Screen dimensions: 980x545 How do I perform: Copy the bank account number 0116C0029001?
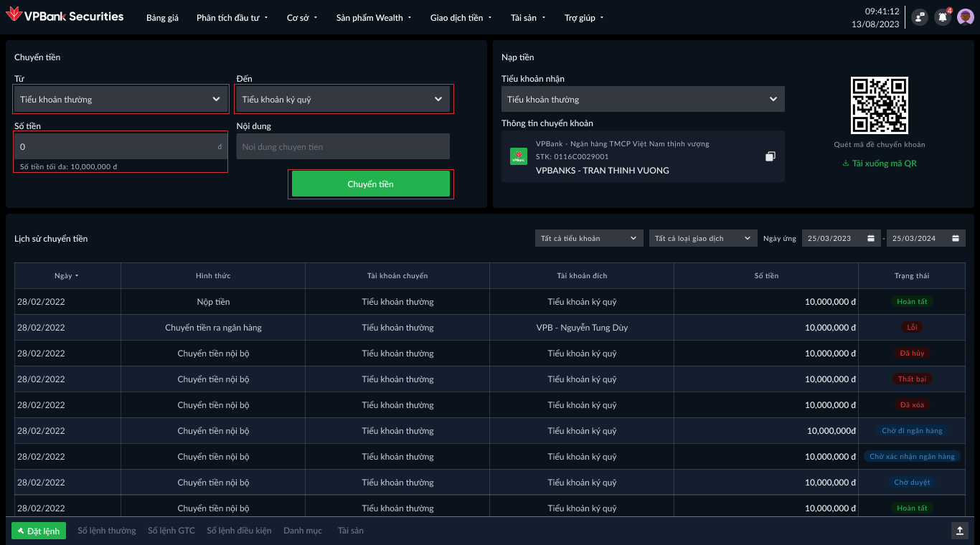coord(770,156)
